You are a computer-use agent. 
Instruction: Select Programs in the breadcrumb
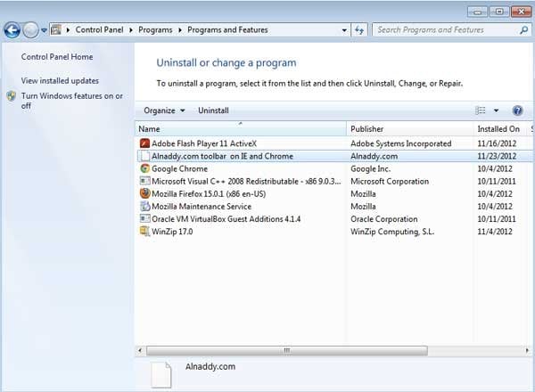[x=155, y=30]
